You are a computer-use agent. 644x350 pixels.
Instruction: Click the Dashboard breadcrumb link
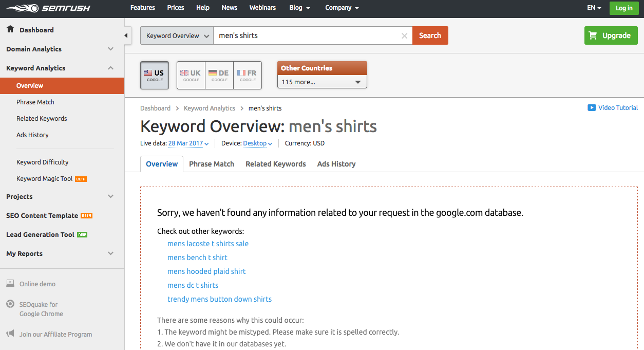[x=155, y=108]
